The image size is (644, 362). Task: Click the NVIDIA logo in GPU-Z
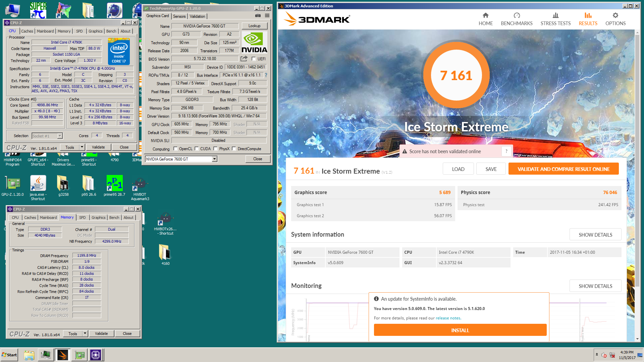[254, 43]
